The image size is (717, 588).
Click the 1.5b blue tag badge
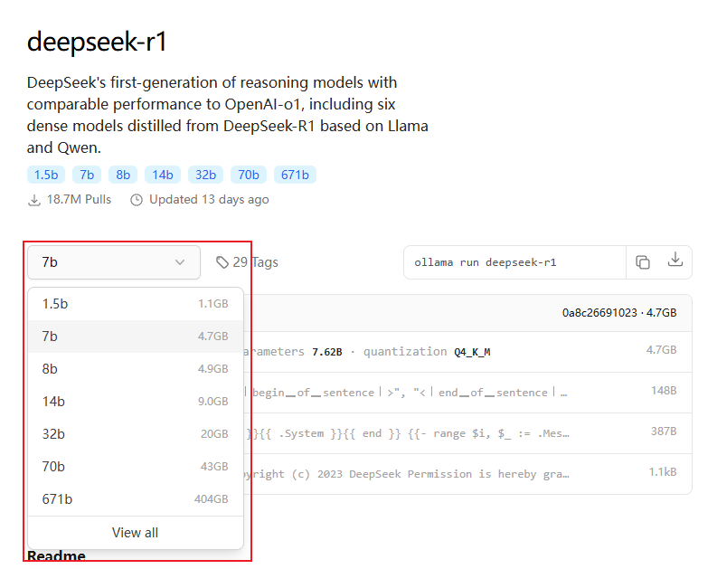46,175
